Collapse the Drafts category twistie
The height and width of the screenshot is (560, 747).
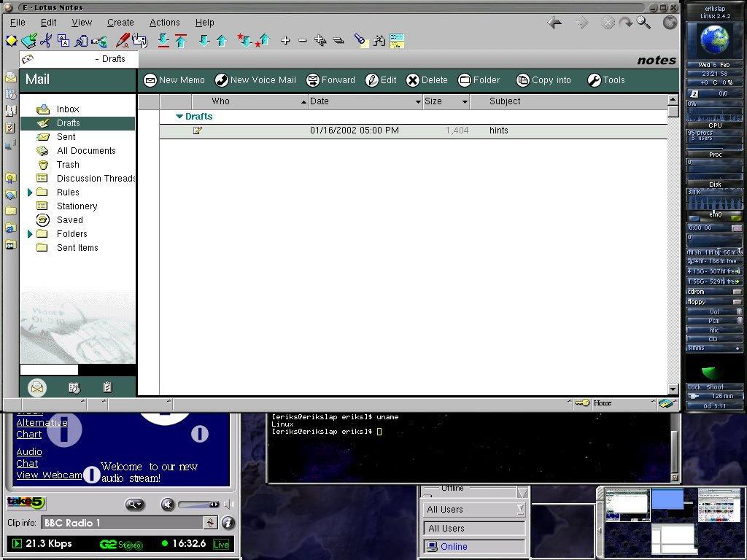point(179,116)
